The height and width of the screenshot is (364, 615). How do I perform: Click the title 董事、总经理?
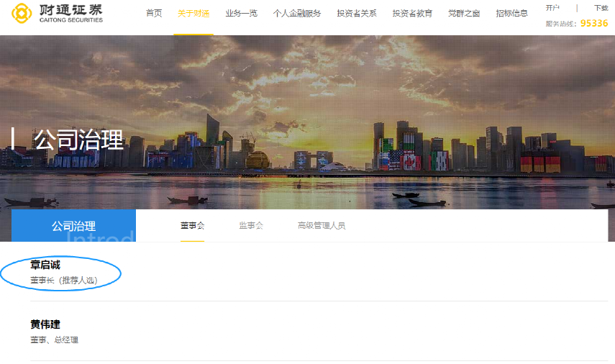click(55, 340)
